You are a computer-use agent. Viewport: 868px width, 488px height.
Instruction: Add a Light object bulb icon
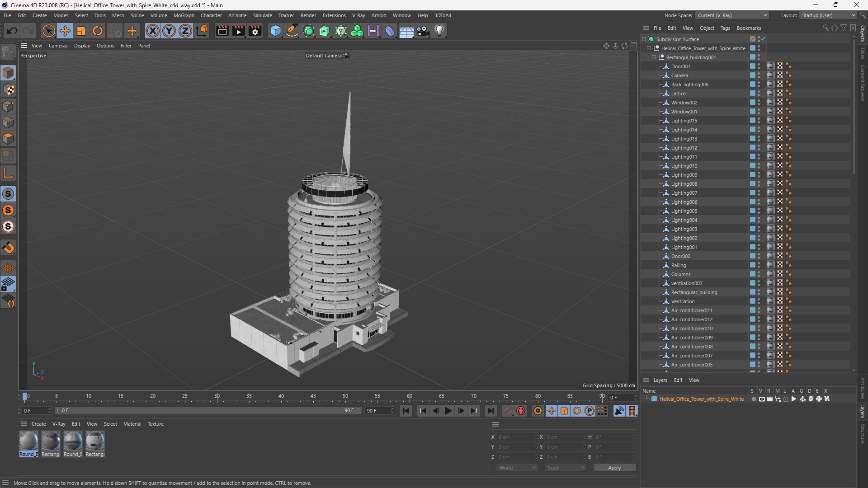click(439, 31)
